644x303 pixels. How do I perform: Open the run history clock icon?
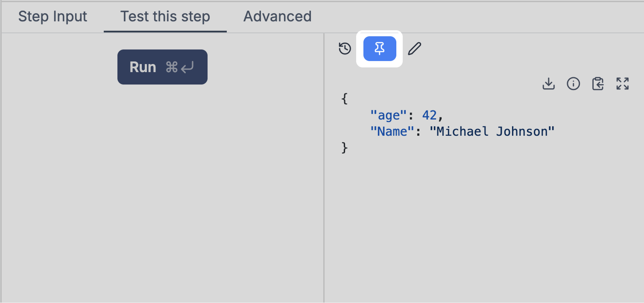coord(345,49)
